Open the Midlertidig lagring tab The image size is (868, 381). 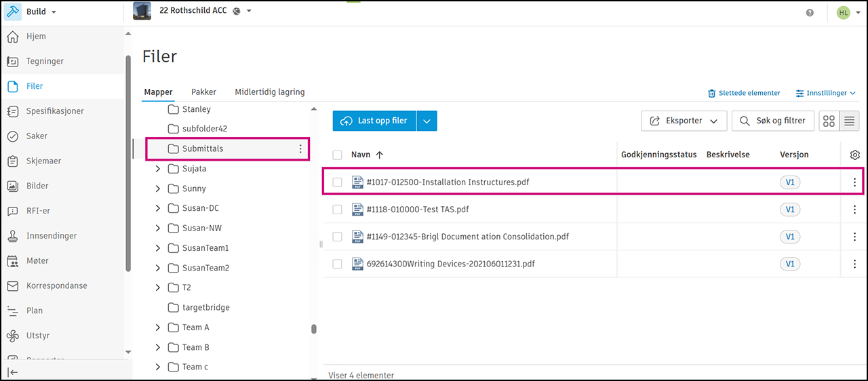269,92
